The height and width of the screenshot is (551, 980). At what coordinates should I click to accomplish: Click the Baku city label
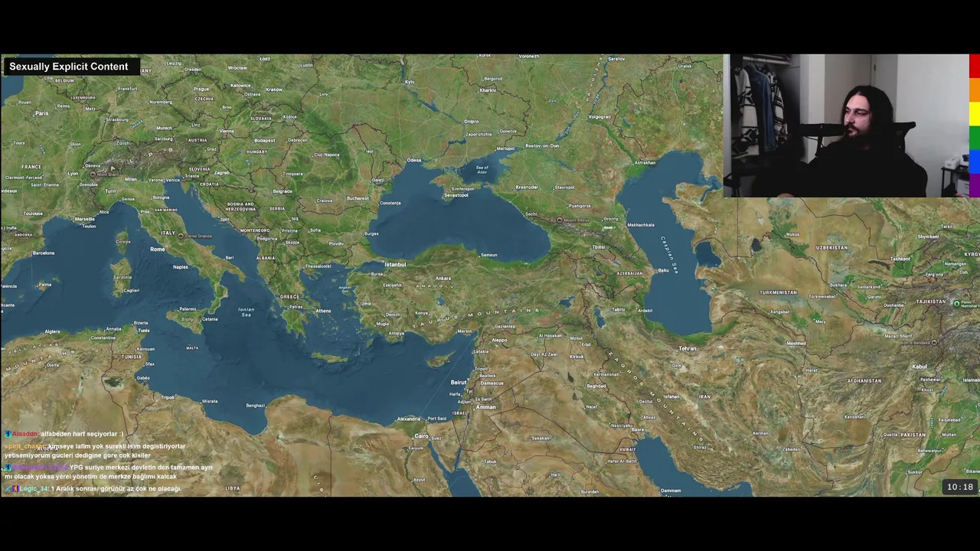point(664,270)
